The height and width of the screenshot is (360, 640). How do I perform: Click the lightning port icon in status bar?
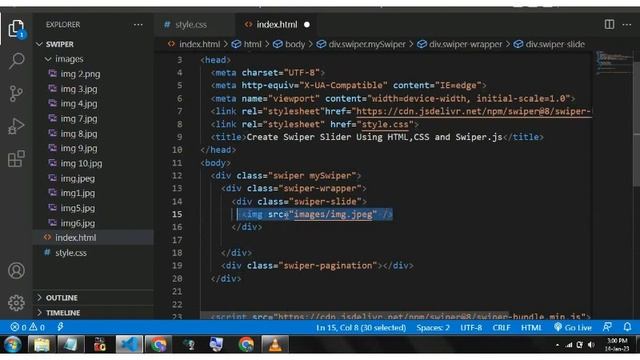60,327
